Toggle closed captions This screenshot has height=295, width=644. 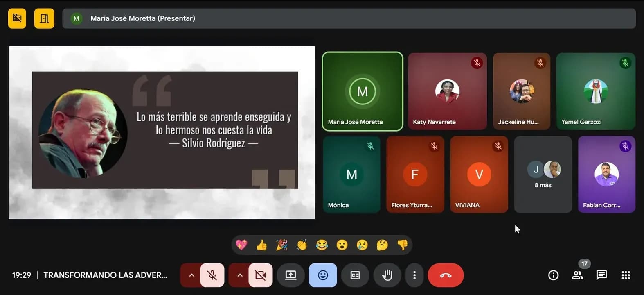tap(355, 275)
